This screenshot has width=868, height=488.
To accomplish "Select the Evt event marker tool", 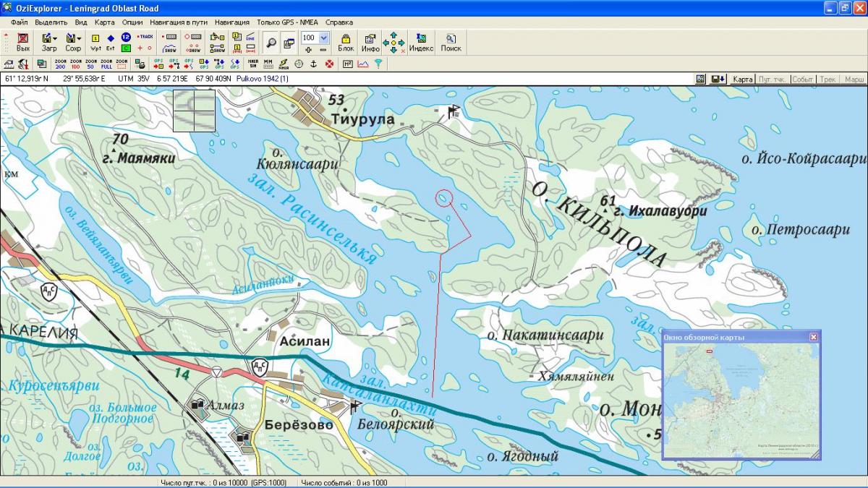I will click(x=111, y=42).
